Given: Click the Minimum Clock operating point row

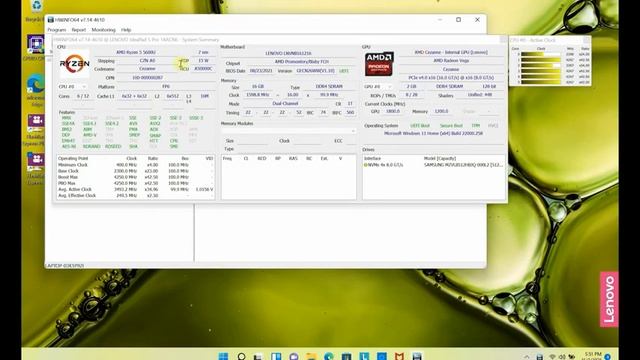Looking at the screenshot, I should (135, 165).
